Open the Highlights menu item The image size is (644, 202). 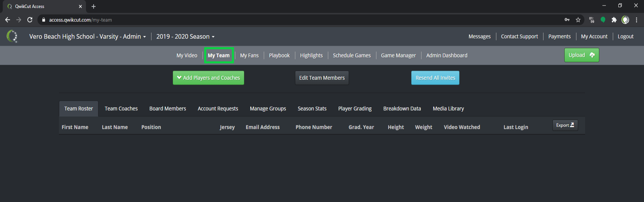[x=311, y=55]
